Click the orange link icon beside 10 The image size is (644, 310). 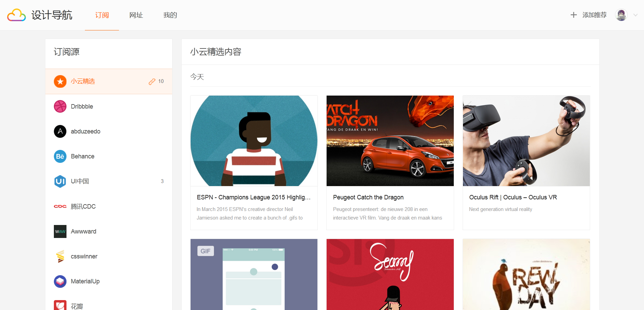click(152, 82)
